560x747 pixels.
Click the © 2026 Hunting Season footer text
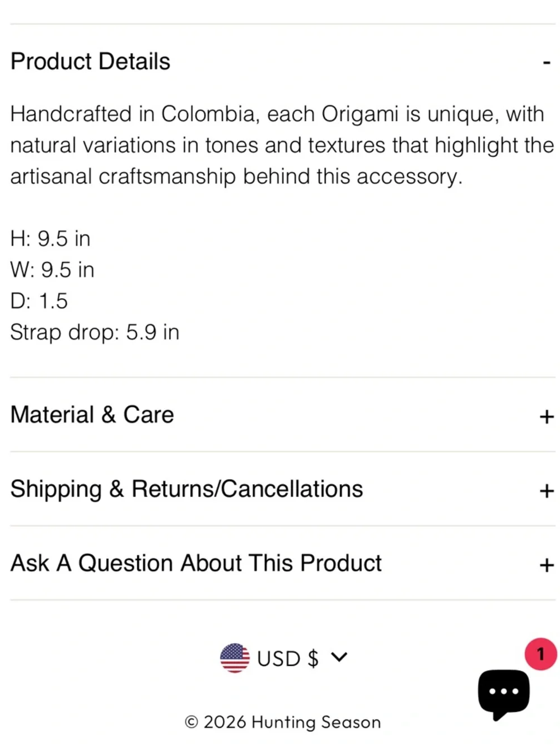pos(283,722)
